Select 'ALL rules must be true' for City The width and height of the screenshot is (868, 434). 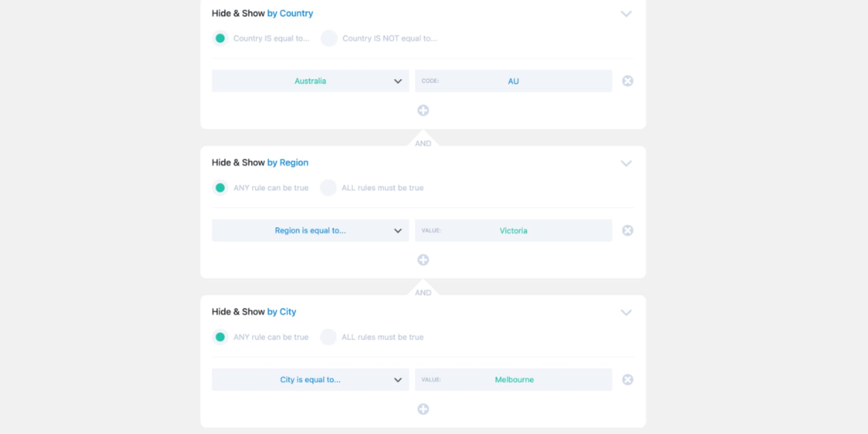pyautogui.click(x=328, y=337)
